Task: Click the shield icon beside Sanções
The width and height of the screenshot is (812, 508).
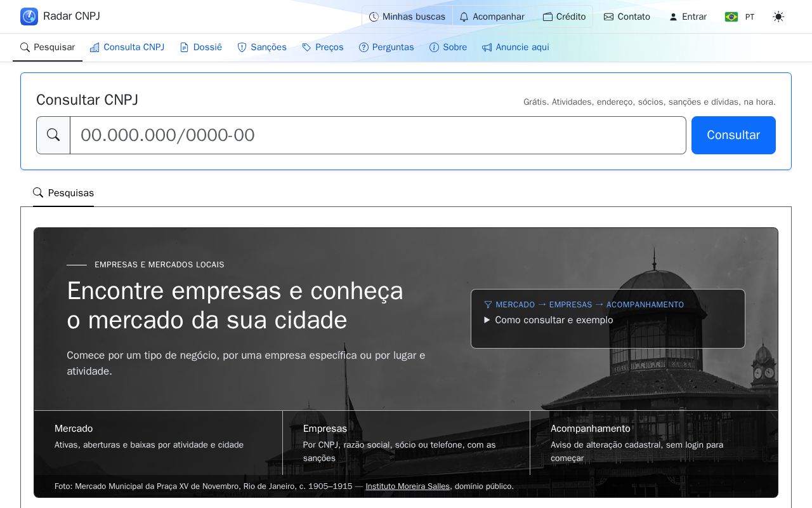Action: click(242, 48)
